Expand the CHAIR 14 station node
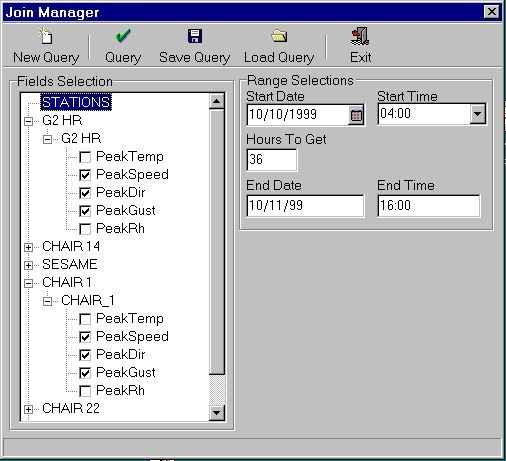Image resolution: width=506 pixels, height=461 pixels. pyautogui.click(x=29, y=247)
